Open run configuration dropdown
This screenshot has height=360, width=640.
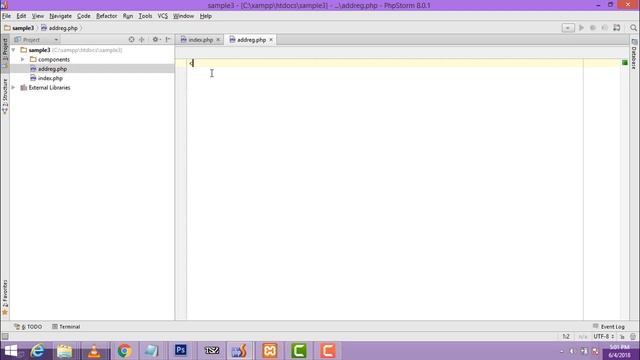coord(568,28)
